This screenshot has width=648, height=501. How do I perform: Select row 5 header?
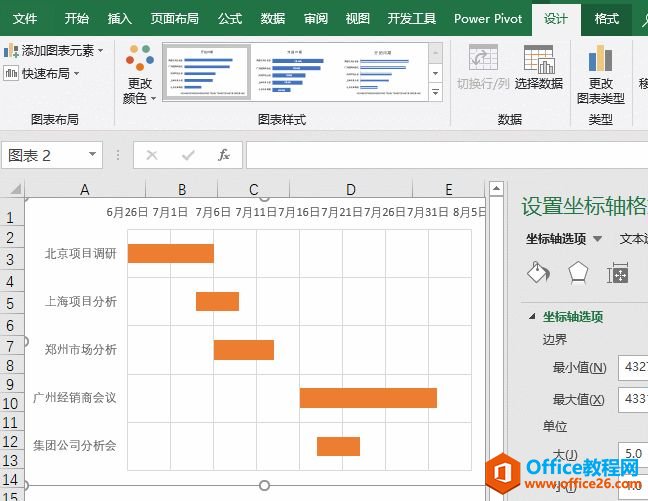click(x=11, y=304)
